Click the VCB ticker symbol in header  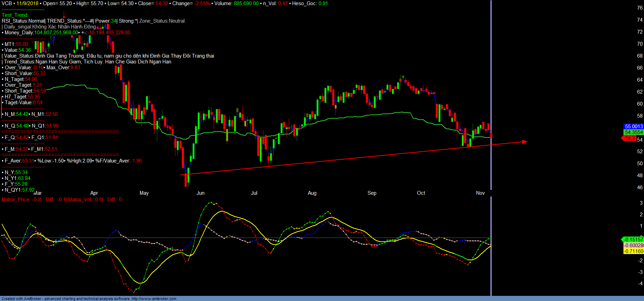click(7, 3)
